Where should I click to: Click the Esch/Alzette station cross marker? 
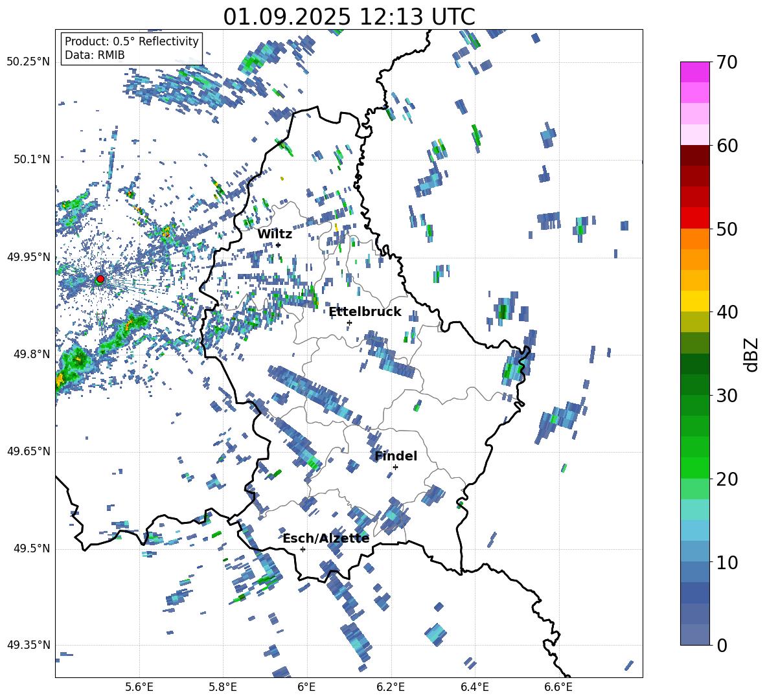tap(303, 549)
